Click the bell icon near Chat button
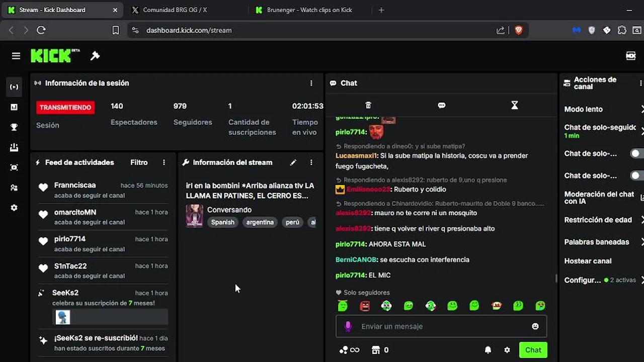This screenshot has height=362, width=644. 488,350
